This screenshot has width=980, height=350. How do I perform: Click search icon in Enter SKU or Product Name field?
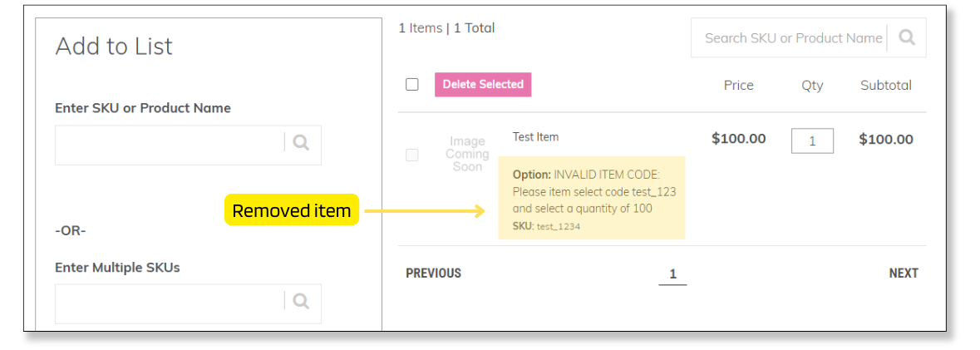tap(301, 143)
